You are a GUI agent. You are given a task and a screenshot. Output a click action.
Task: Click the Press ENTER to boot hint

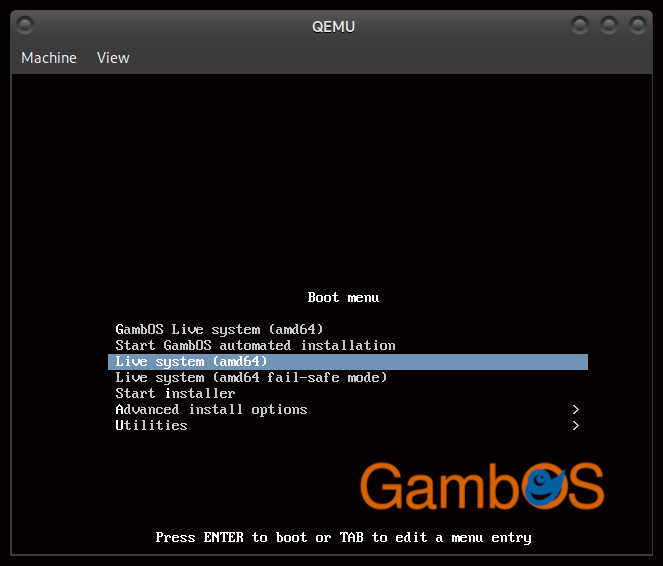(x=343, y=537)
